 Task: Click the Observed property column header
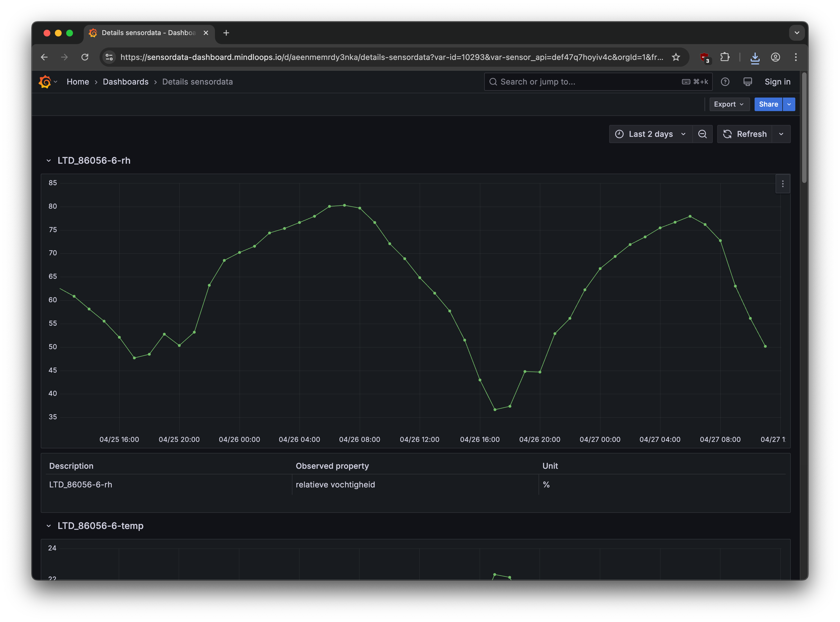pyautogui.click(x=332, y=466)
